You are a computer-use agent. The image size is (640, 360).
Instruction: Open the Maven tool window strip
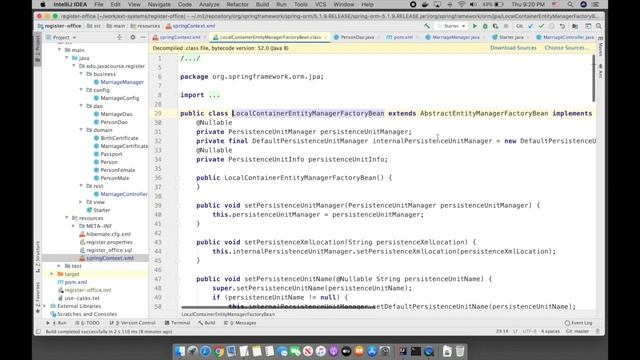pos(601,47)
